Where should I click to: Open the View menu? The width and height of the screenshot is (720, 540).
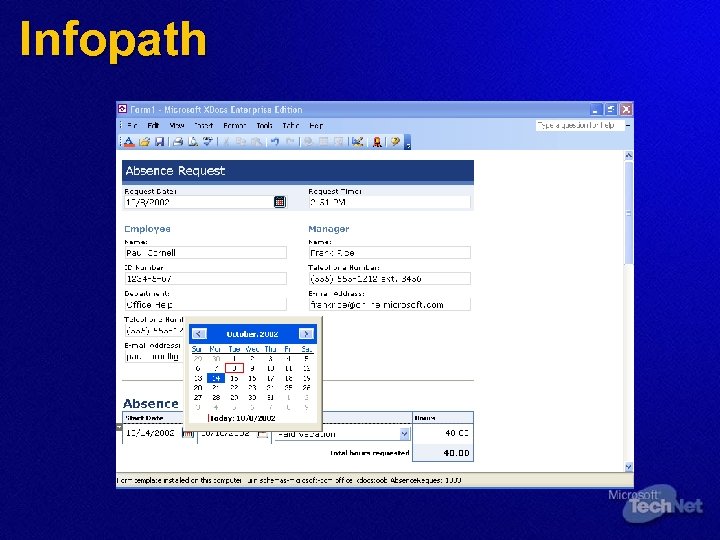point(176,125)
